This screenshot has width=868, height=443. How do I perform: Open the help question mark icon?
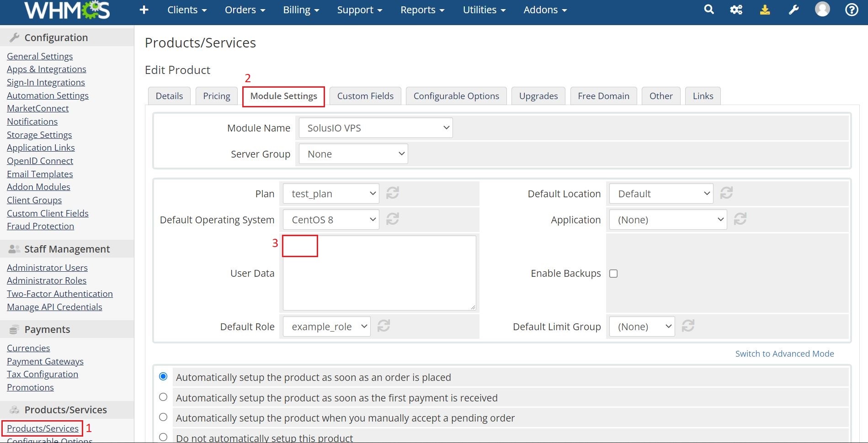coord(852,10)
